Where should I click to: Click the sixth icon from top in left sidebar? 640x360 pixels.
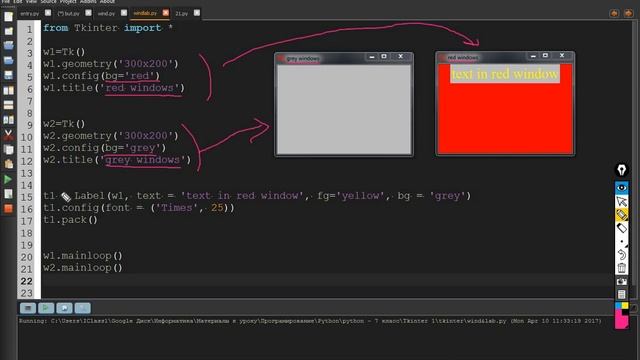pos(8,90)
